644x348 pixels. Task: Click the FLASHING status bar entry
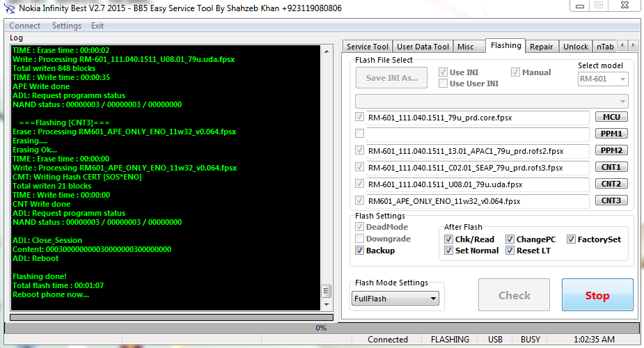[450, 340]
